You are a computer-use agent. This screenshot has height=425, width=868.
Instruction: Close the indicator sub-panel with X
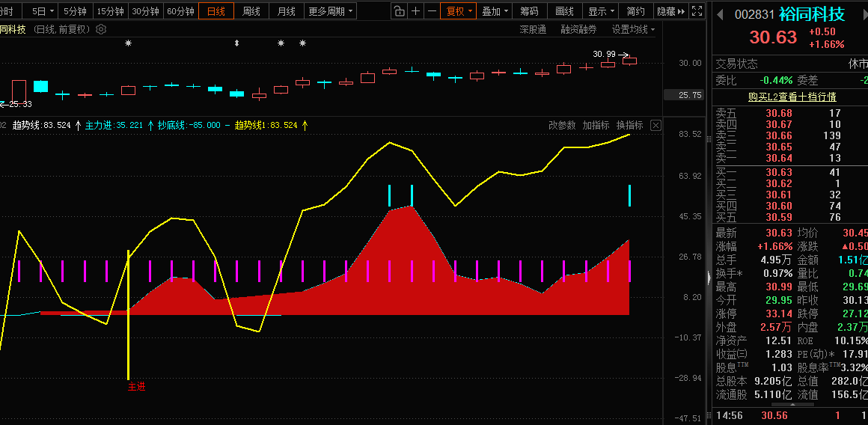click(655, 126)
